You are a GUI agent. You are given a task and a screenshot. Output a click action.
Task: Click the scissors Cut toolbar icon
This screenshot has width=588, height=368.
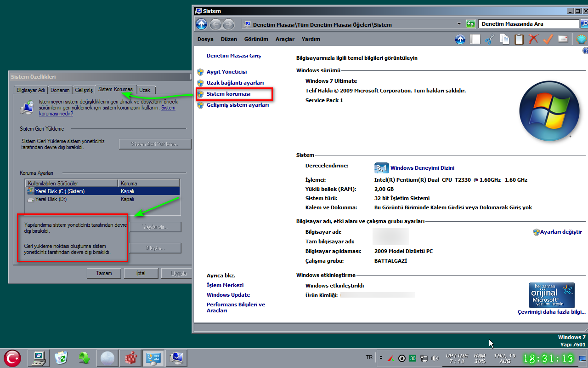pyautogui.click(x=489, y=39)
